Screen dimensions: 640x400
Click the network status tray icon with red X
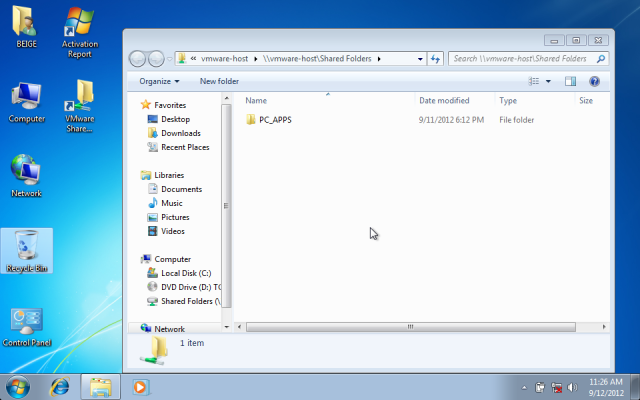point(556,387)
